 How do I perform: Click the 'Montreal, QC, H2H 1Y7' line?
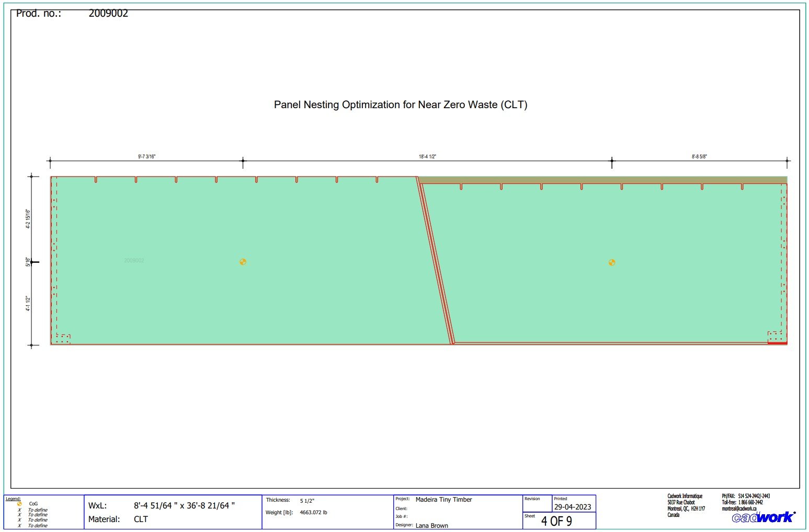point(686,508)
